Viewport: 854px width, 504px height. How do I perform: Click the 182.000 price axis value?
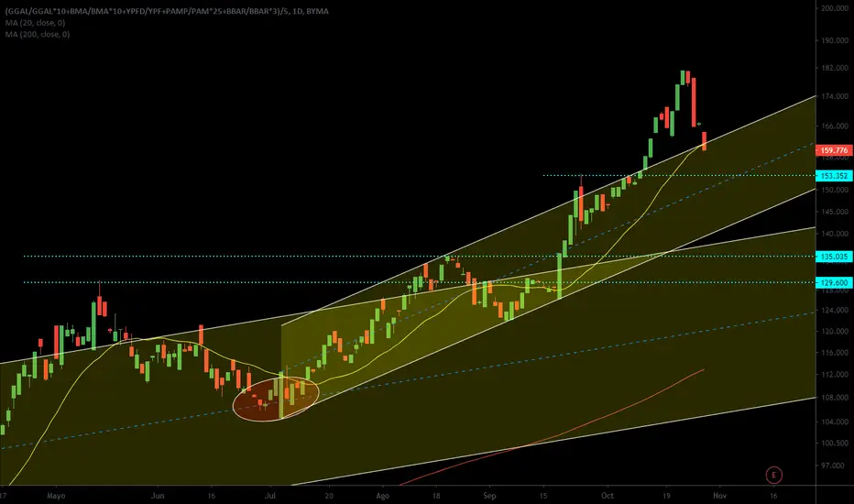pos(835,68)
